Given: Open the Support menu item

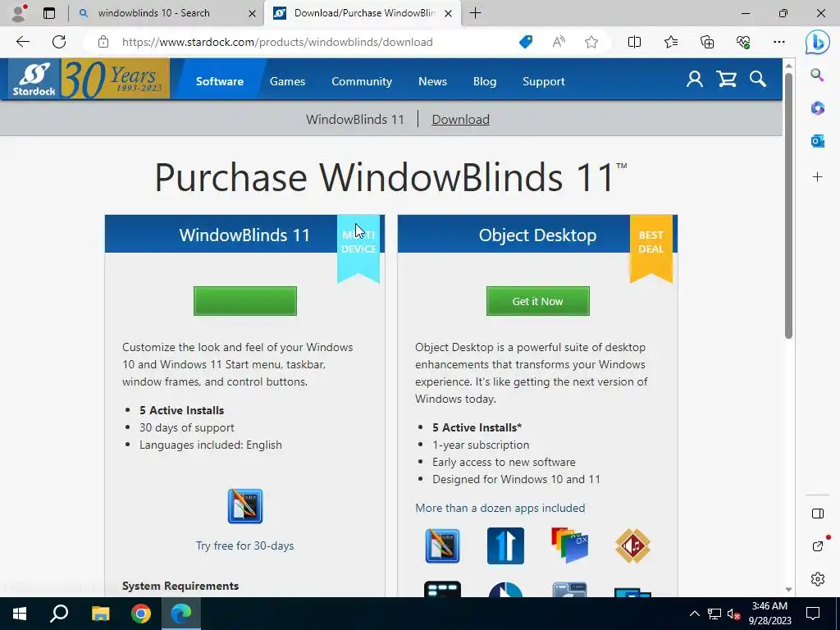Looking at the screenshot, I should coord(543,81).
